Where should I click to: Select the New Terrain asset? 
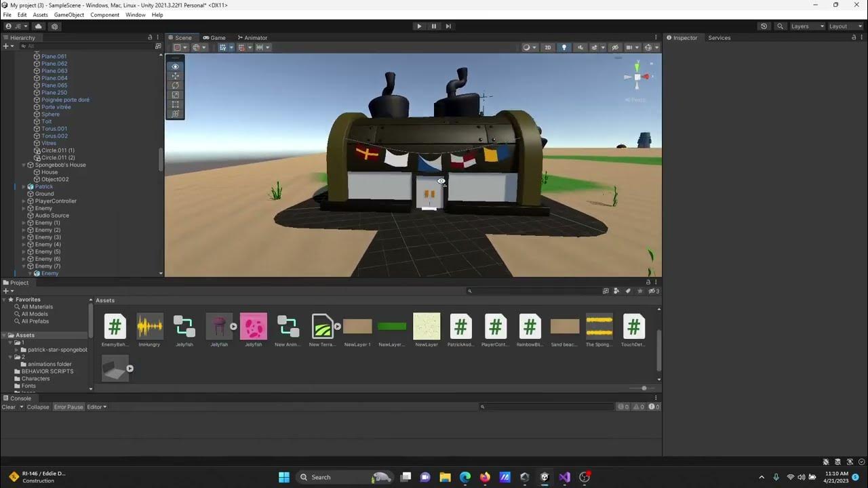pyautogui.click(x=323, y=330)
